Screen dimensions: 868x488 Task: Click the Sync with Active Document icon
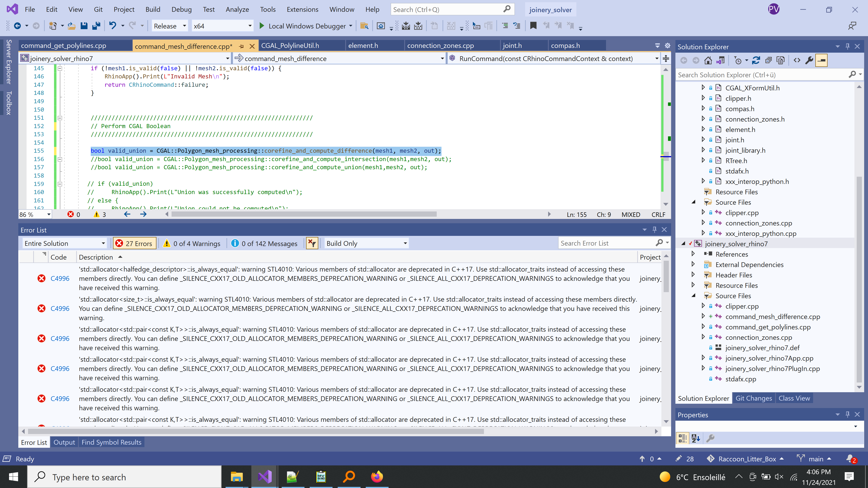click(x=756, y=60)
